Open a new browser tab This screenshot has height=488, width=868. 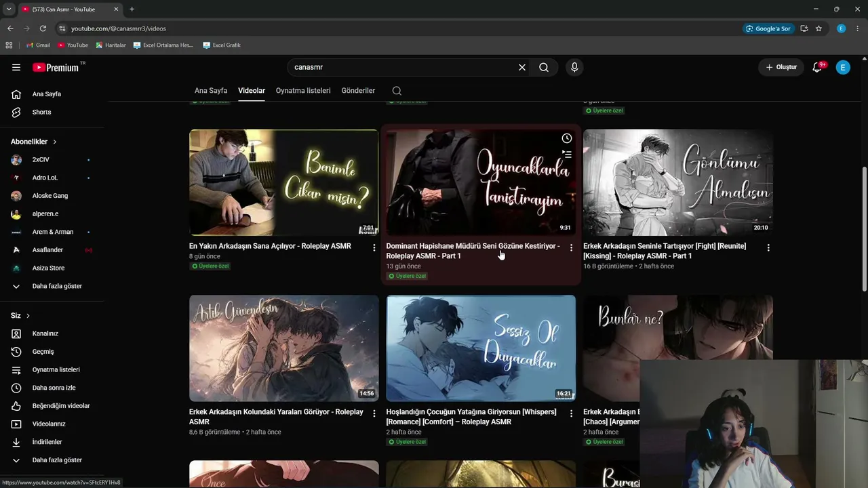[132, 9]
